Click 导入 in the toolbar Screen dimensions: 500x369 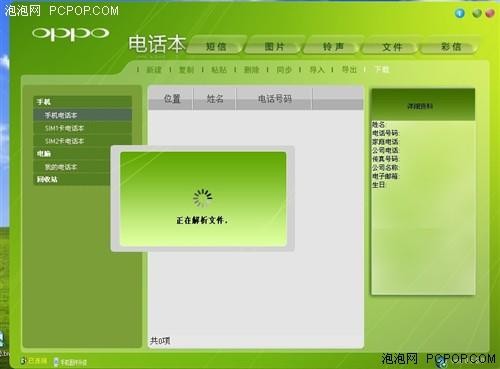tap(317, 70)
